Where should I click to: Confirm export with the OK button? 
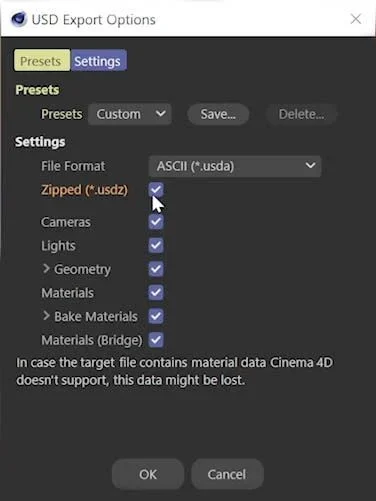[148, 474]
